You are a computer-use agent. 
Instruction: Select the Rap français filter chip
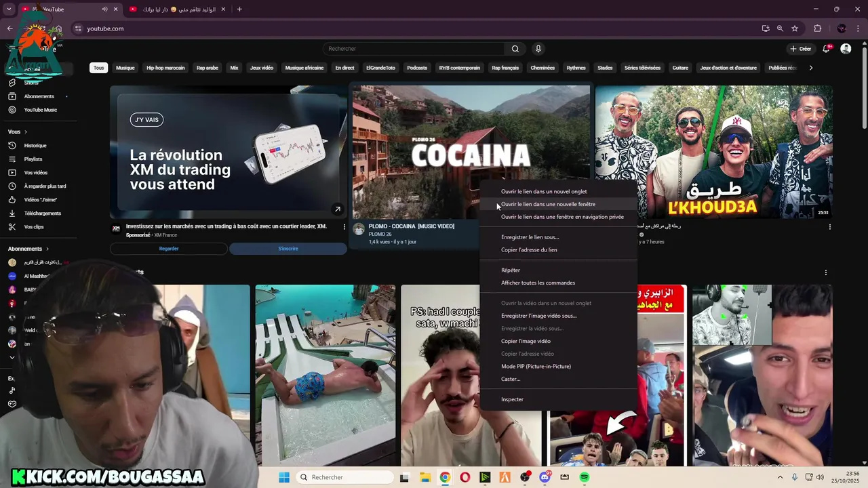pyautogui.click(x=505, y=68)
